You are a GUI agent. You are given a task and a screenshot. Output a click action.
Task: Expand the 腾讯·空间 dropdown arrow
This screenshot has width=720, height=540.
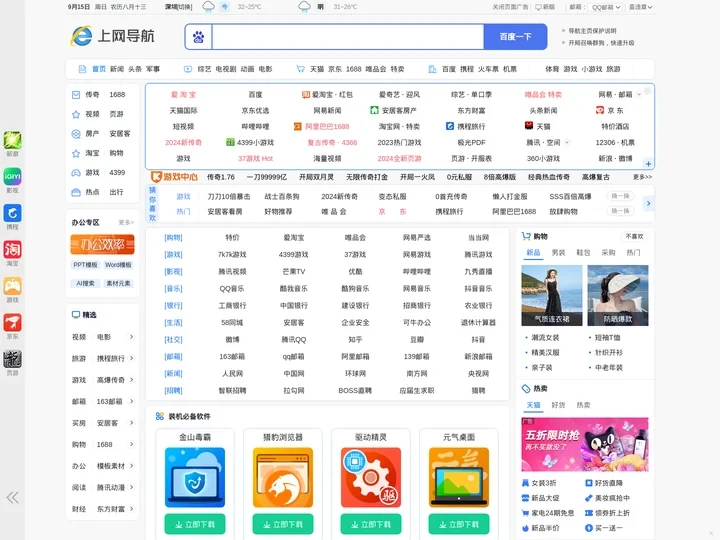click(567, 142)
